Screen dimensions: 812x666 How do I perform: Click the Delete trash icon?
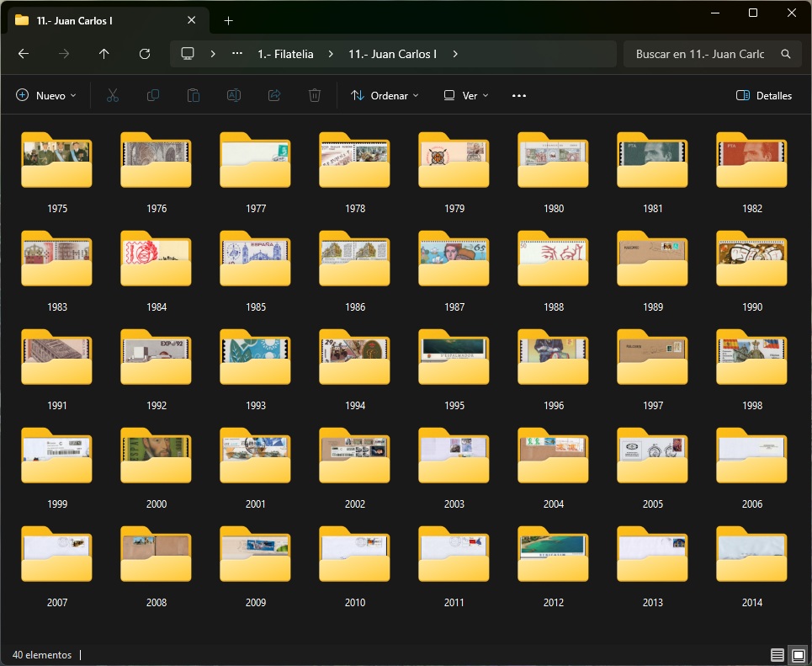coord(315,96)
